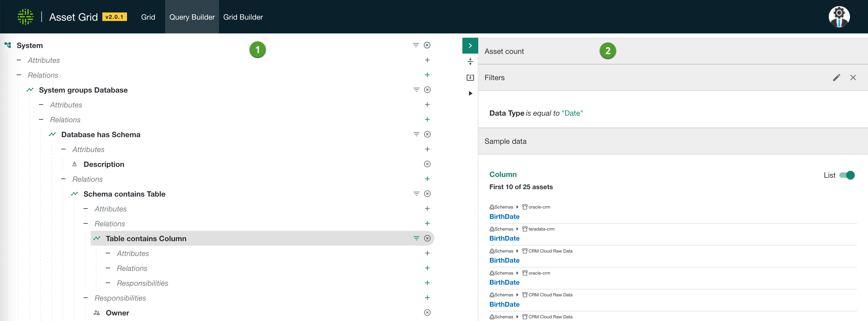Add attribute under Database has Schema
868x321 pixels.
pyautogui.click(x=427, y=149)
